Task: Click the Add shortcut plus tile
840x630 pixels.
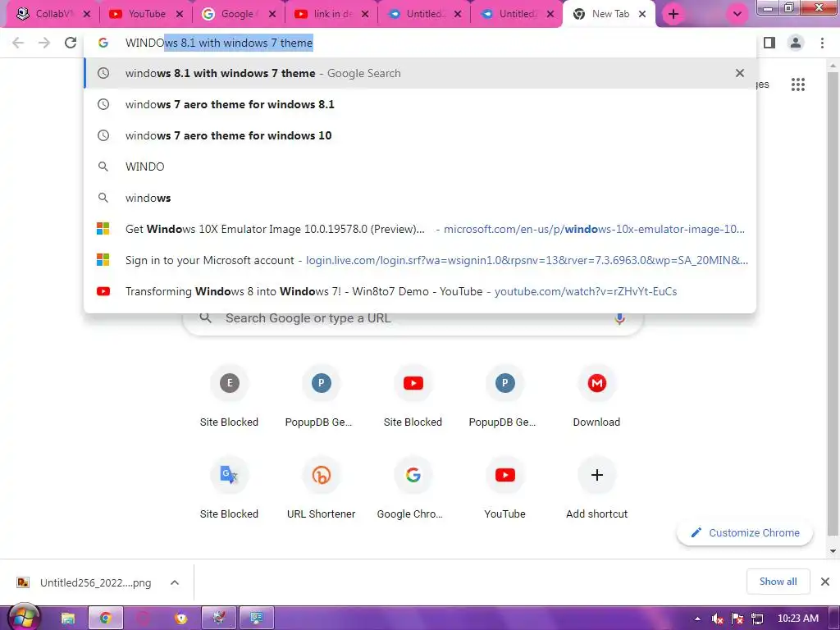Action: point(597,487)
